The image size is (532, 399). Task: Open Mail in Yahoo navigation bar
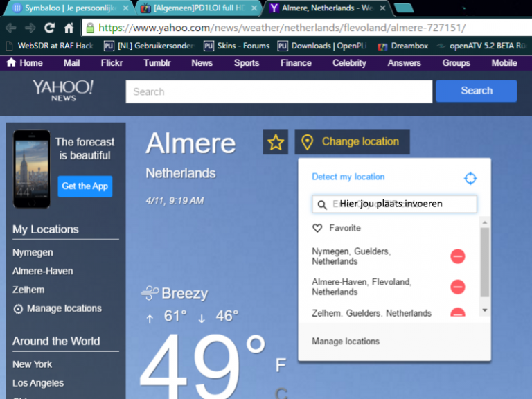(x=71, y=63)
